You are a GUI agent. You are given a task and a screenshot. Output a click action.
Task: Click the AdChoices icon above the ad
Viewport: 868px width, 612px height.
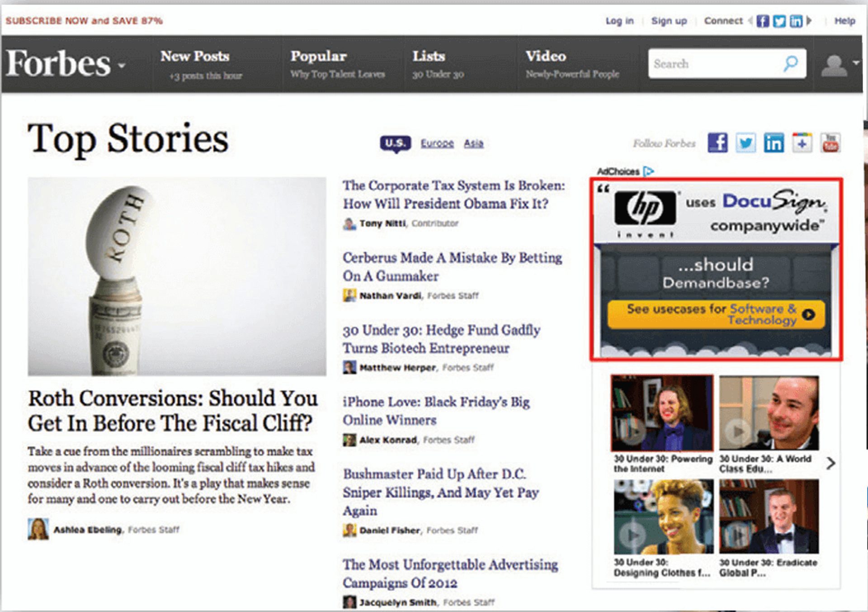pos(649,171)
